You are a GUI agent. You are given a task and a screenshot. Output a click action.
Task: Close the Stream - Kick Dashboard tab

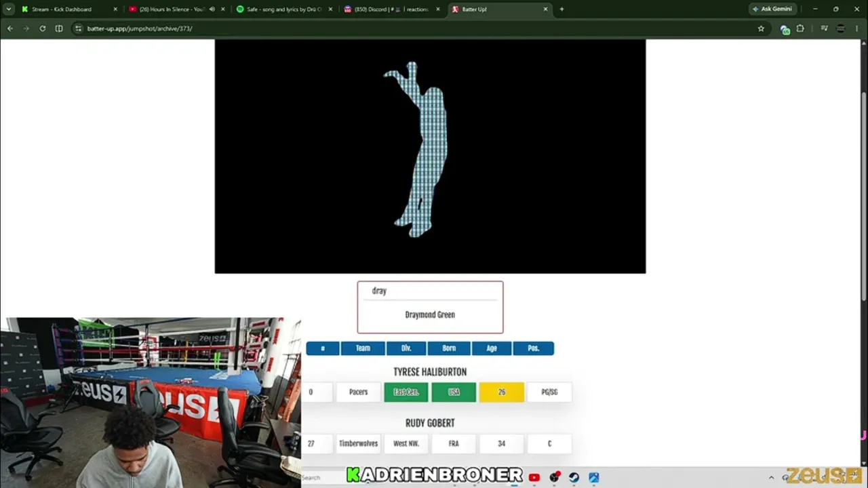point(115,9)
